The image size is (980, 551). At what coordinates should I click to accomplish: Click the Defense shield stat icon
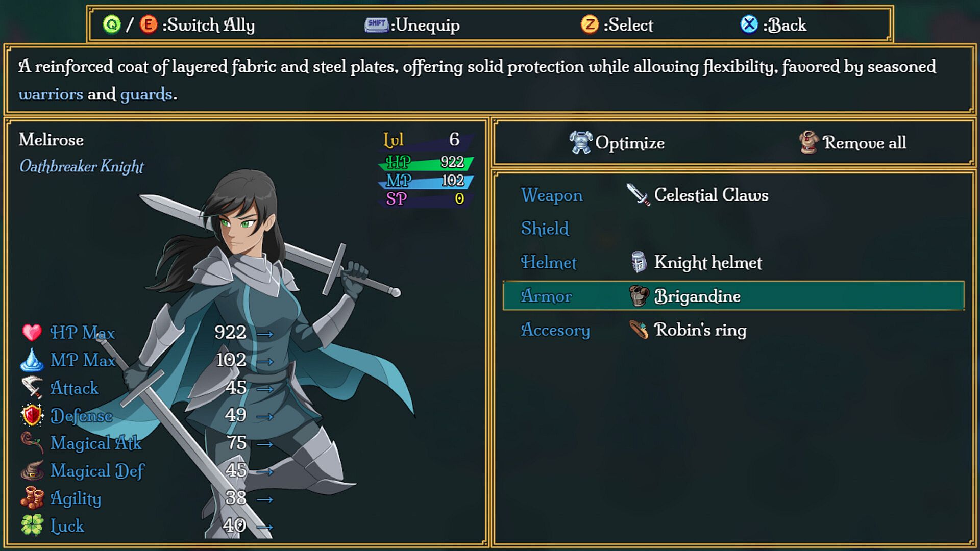32,415
